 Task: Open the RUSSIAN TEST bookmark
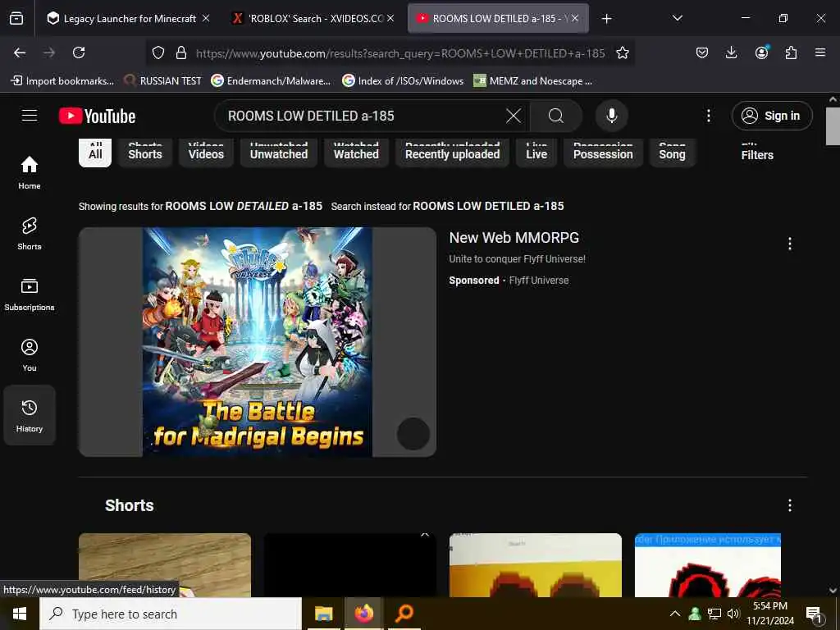coord(163,81)
